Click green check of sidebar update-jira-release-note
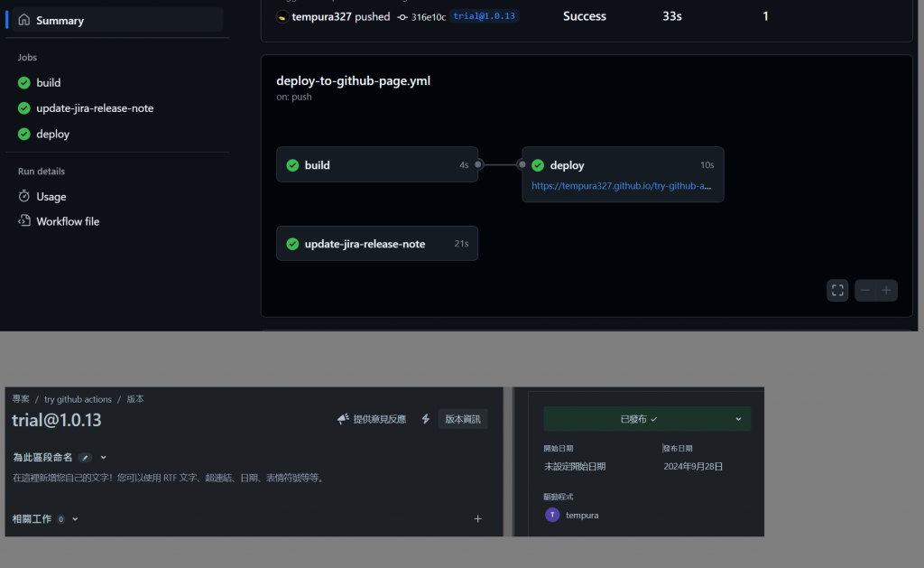 pyautogui.click(x=24, y=108)
